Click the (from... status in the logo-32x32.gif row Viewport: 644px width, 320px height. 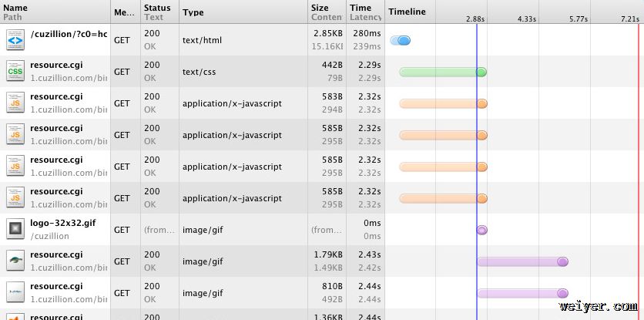tap(159, 230)
